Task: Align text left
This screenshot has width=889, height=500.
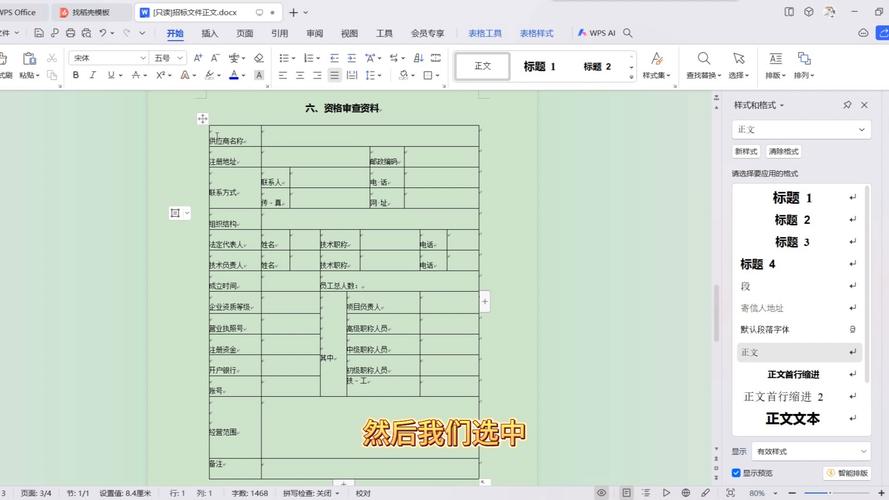Action: 283,75
